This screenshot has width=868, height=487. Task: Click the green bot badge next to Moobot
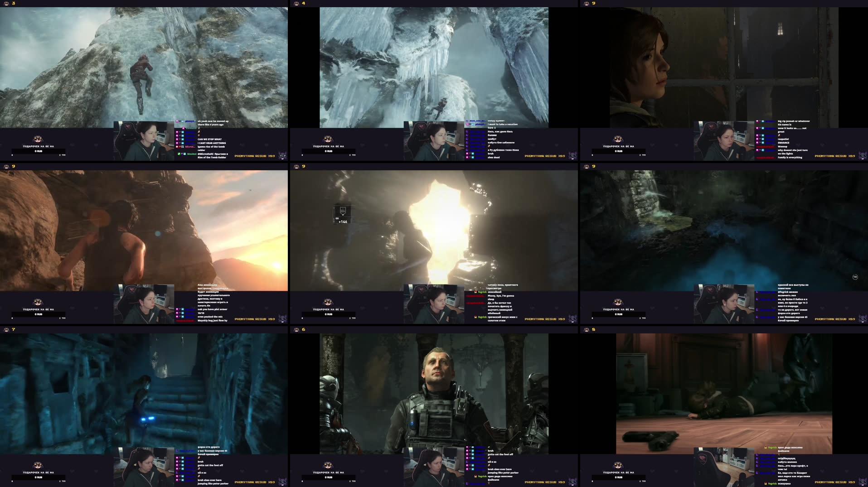pos(179,154)
